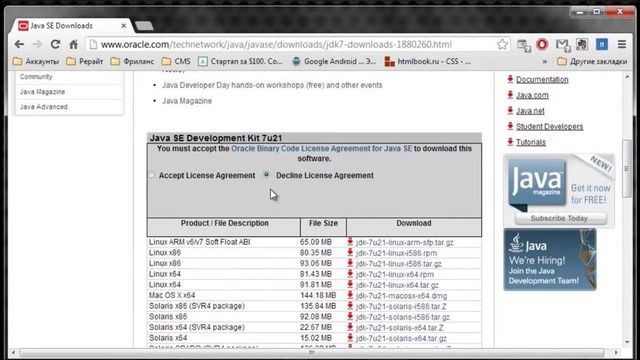This screenshot has width=640, height=360.
Task: Open the Репайт bookmarks folder
Action: (84, 61)
